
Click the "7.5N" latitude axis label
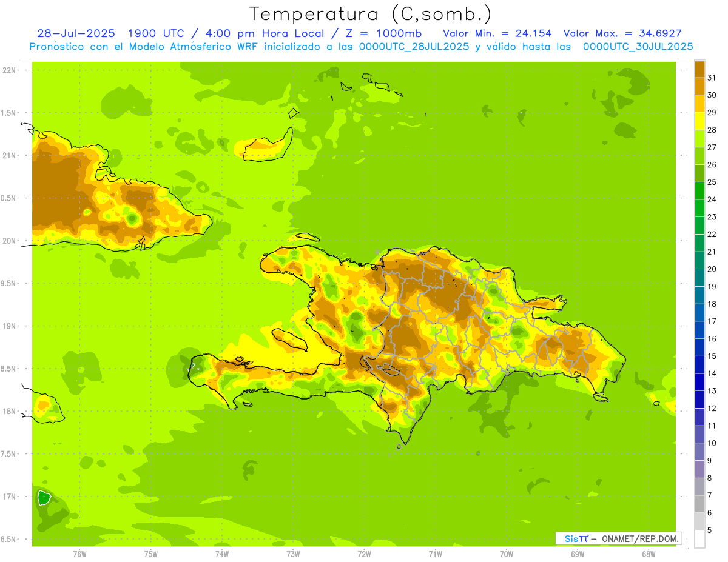pyautogui.click(x=9, y=453)
